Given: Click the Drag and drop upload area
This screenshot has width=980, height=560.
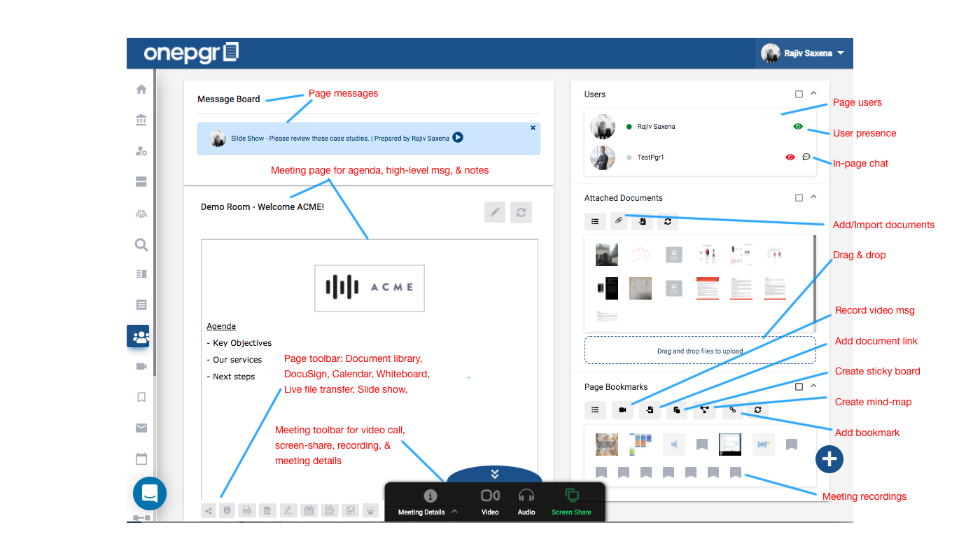Looking at the screenshot, I should point(700,350).
